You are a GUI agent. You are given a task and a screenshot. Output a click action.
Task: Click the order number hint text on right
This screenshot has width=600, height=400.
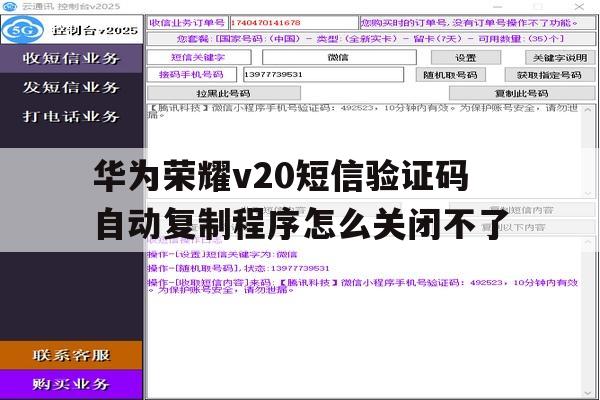pyautogui.click(x=478, y=23)
